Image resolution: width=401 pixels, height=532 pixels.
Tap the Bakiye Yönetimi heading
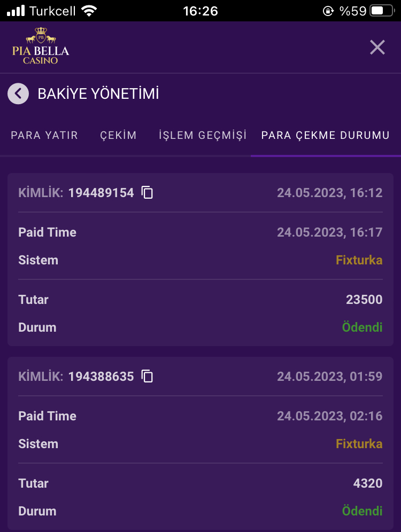click(x=98, y=94)
